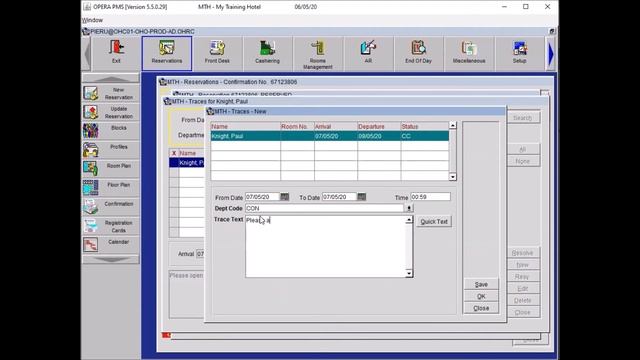
Task: Click Delete button in Traces window
Action: pyautogui.click(x=522, y=300)
